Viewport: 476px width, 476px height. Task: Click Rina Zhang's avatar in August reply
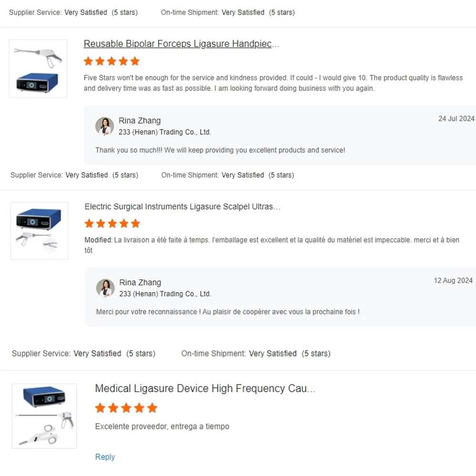click(x=106, y=288)
